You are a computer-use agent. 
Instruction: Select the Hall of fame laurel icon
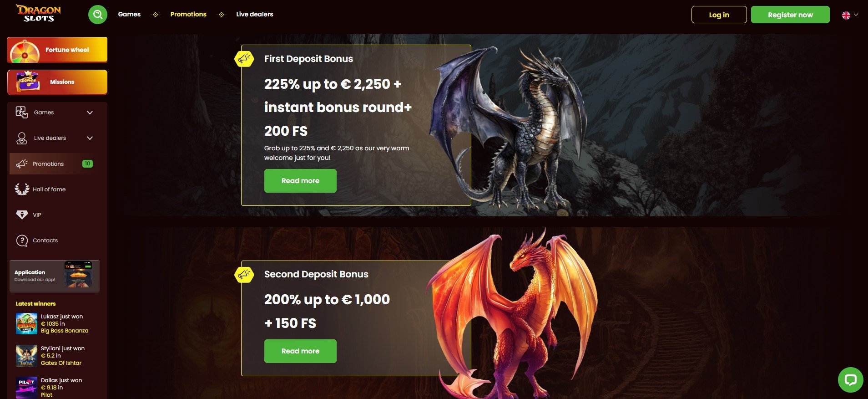tap(22, 189)
